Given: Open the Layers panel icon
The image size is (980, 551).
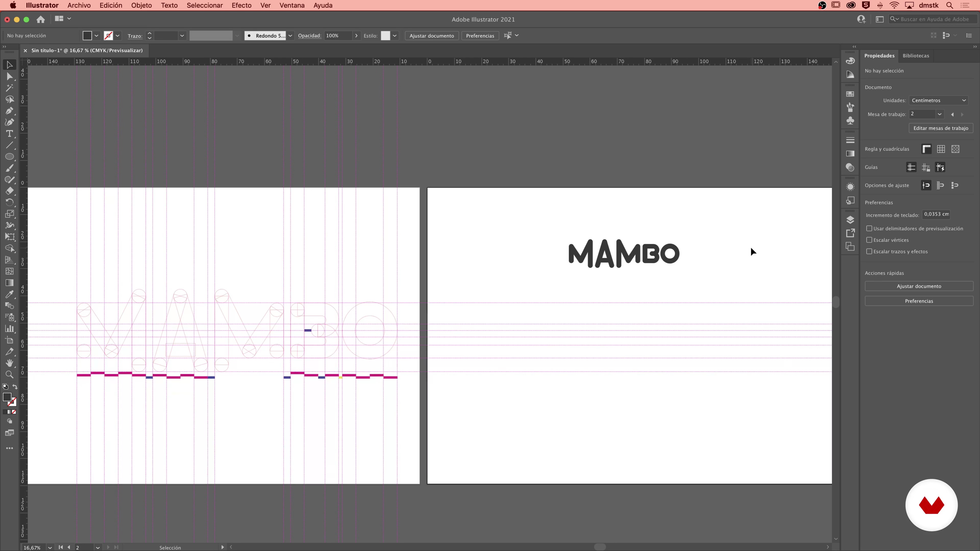Looking at the screenshot, I should point(850,220).
